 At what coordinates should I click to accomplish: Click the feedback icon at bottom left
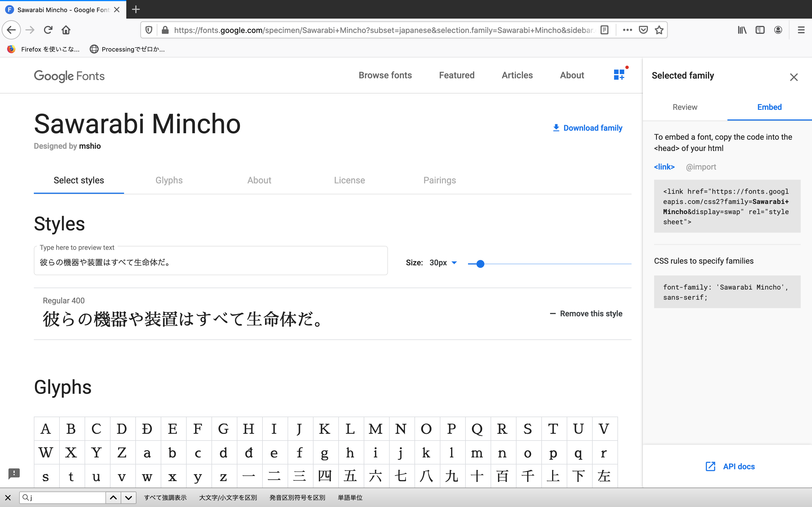pyautogui.click(x=14, y=474)
